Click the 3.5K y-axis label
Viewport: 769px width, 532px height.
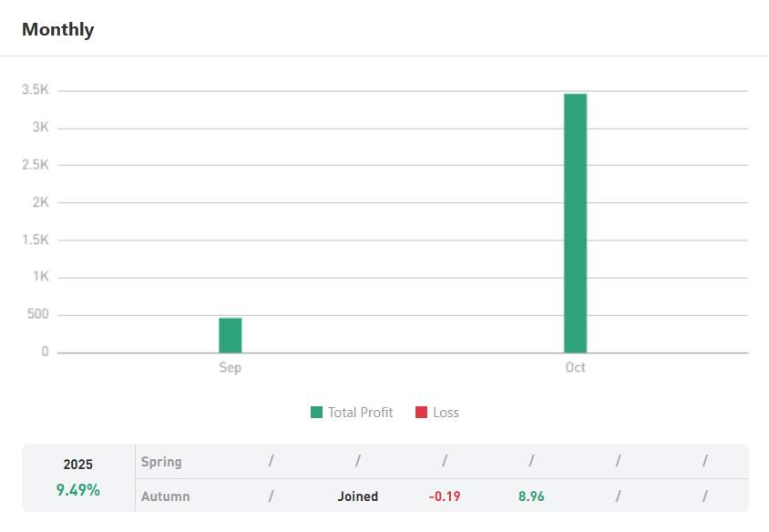35,90
